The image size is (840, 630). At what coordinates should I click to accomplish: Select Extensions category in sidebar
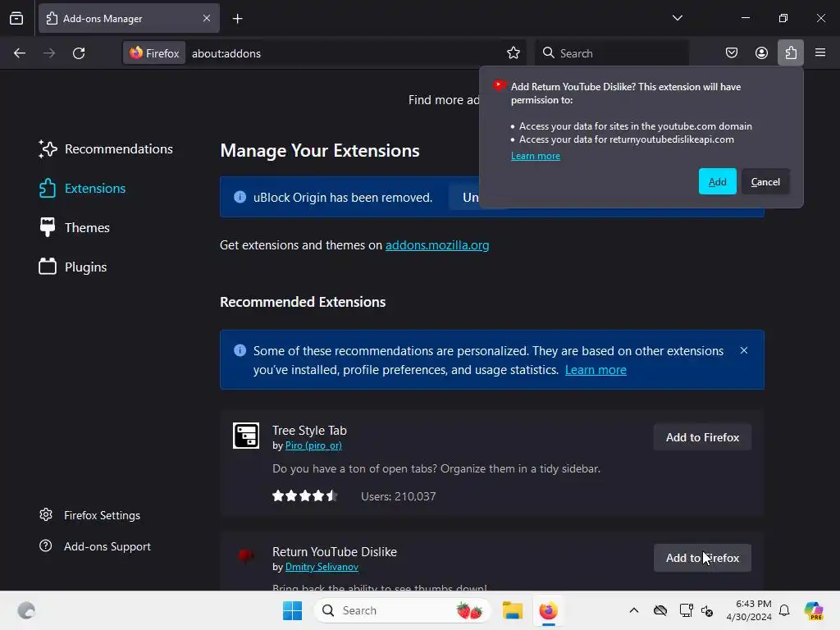83,189
